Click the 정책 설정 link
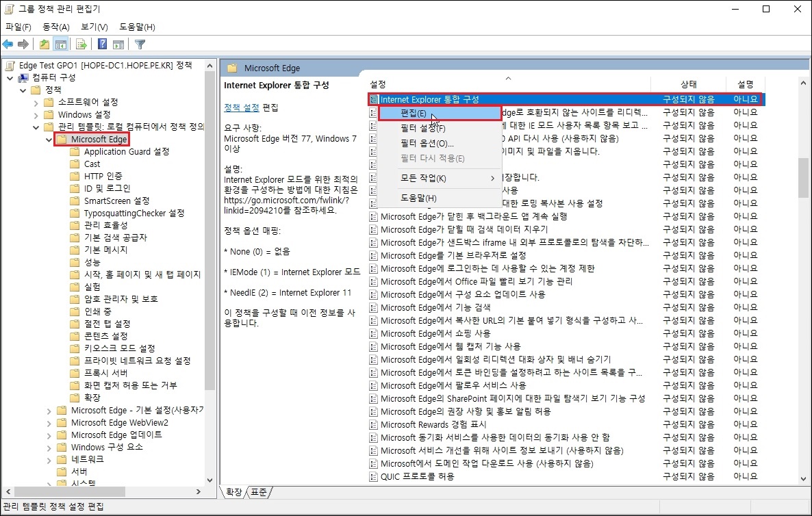The height and width of the screenshot is (516, 812). [241, 107]
